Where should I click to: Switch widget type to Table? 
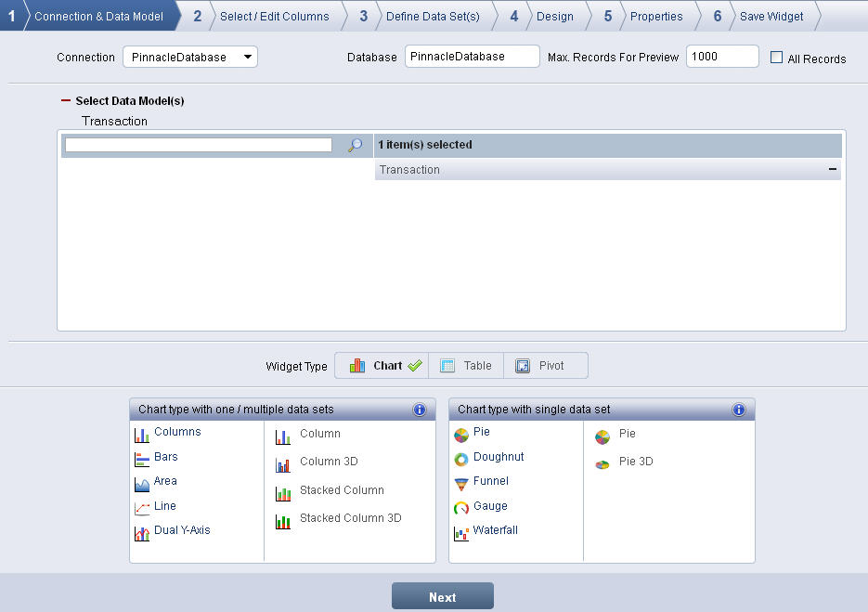(466, 366)
